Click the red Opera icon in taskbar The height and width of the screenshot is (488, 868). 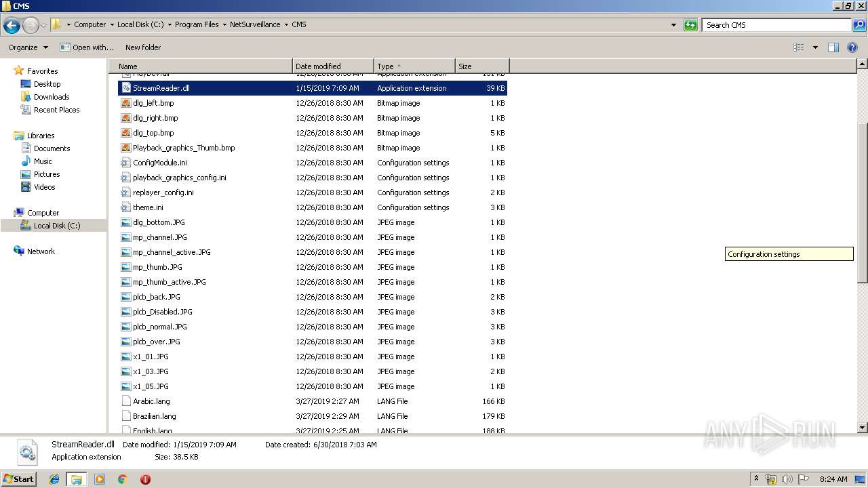[145, 479]
